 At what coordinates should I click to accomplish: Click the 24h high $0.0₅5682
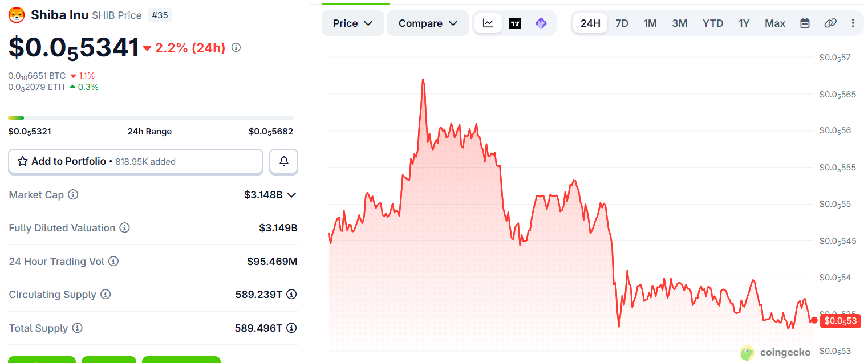click(x=271, y=132)
